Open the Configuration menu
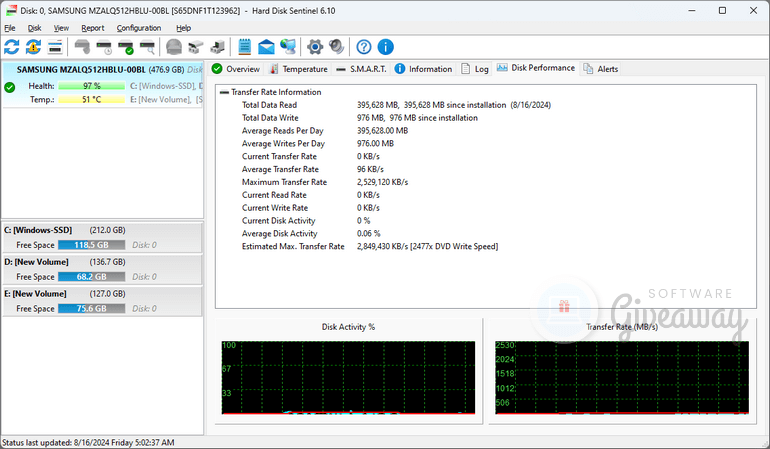 click(139, 28)
